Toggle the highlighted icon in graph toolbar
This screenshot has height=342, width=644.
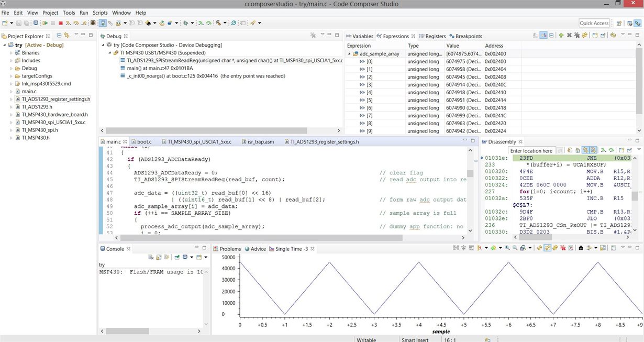(547, 248)
